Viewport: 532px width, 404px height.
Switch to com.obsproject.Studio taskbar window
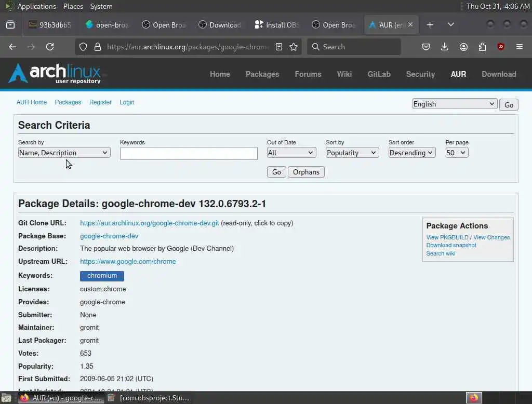click(149, 398)
